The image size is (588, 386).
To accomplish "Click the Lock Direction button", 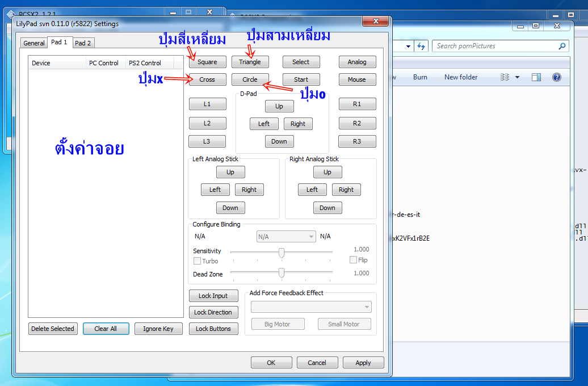I will click(213, 312).
